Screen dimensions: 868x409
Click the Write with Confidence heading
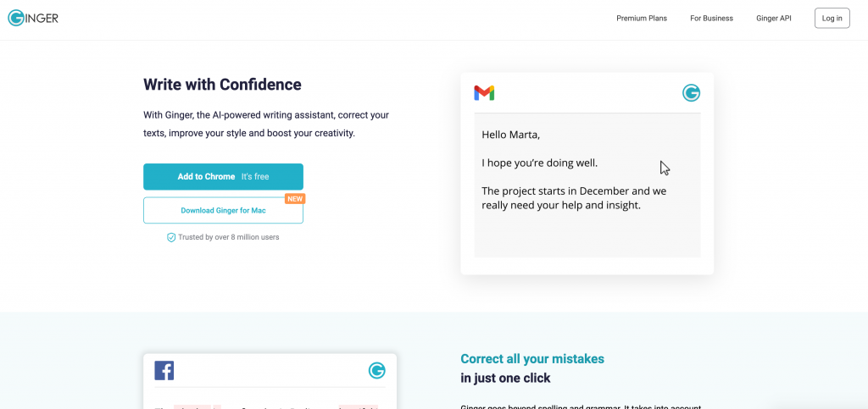(223, 85)
